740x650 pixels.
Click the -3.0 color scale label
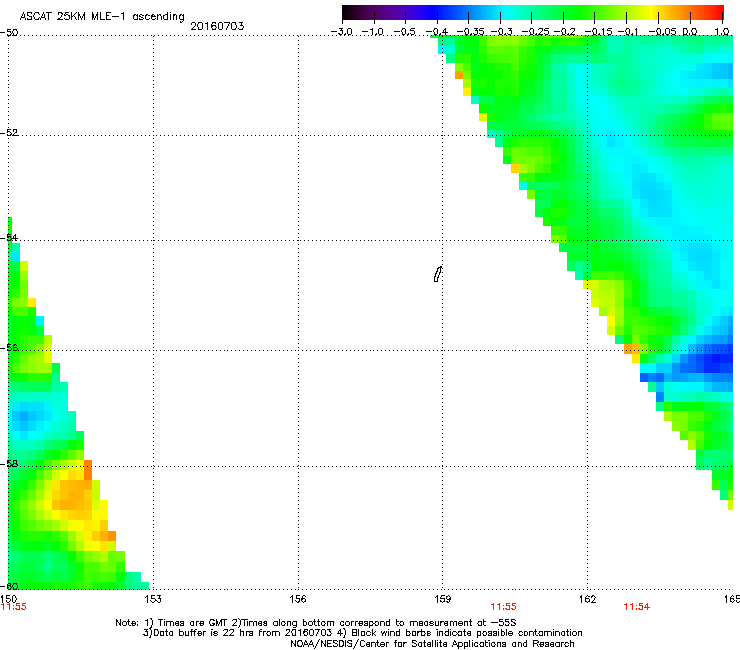342,32
